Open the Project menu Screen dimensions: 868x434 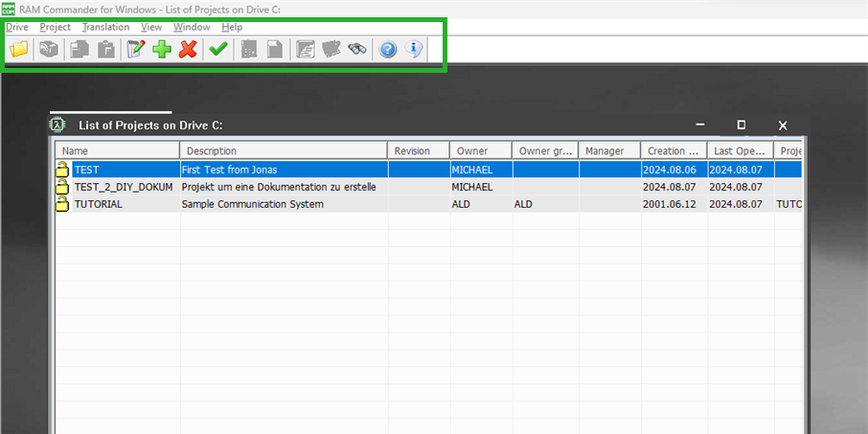click(56, 27)
